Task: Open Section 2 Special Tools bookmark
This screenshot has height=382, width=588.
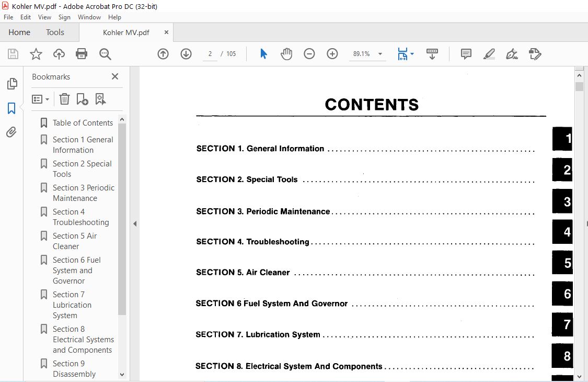Action: (x=82, y=168)
